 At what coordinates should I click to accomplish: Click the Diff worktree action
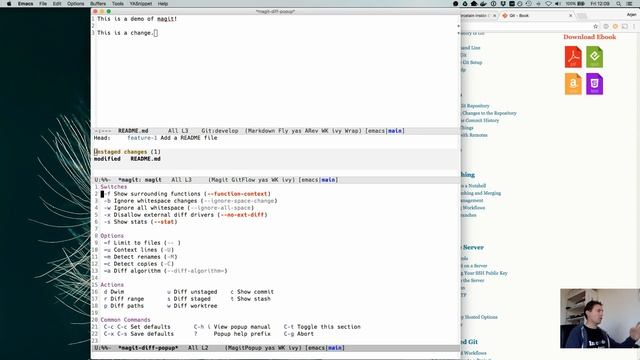[x=192, y=306]
